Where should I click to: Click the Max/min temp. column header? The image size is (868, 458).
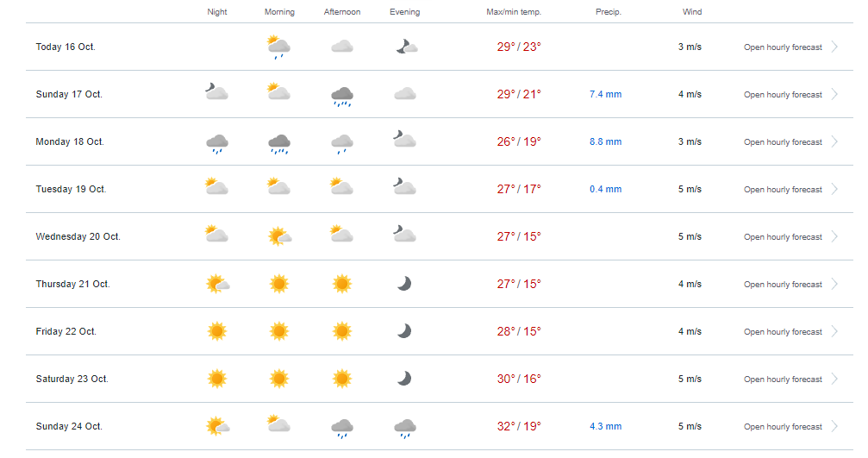[x=514, y=11]
